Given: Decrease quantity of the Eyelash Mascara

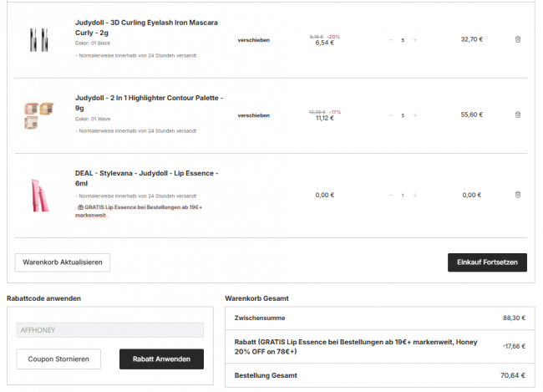Looking at the screenshot, I should [390, 39].
